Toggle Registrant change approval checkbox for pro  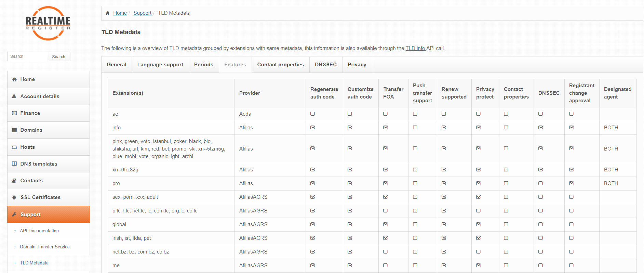(x=571, y=183)
